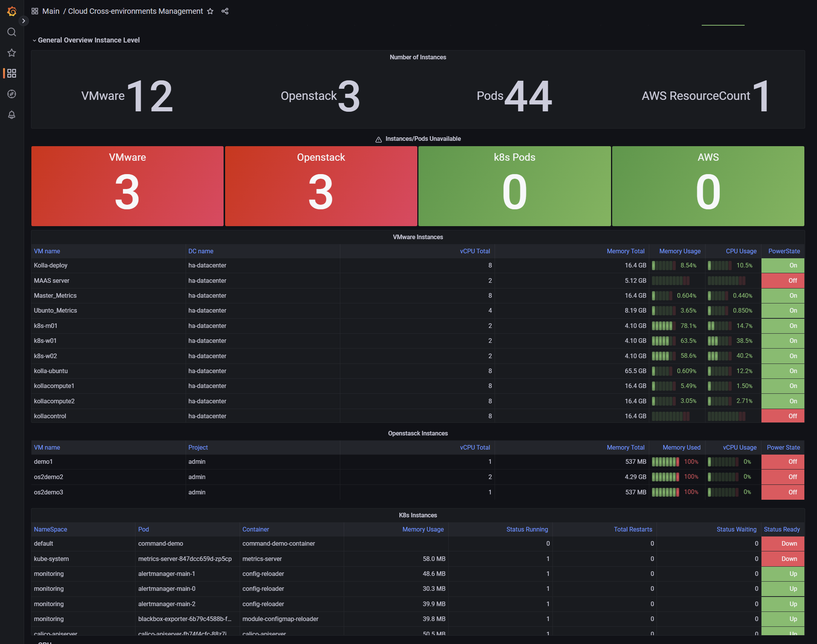Open Starred dashboards from sidebar

[x=12, y=53]
